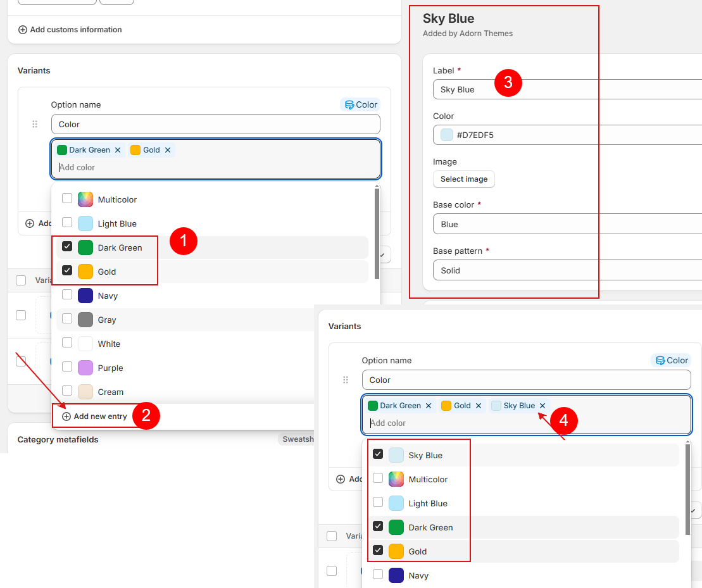The width and height of the screenshot is (702, 588).
Task: Click the Color metafield badge in right panel
Action: [670, 361]
